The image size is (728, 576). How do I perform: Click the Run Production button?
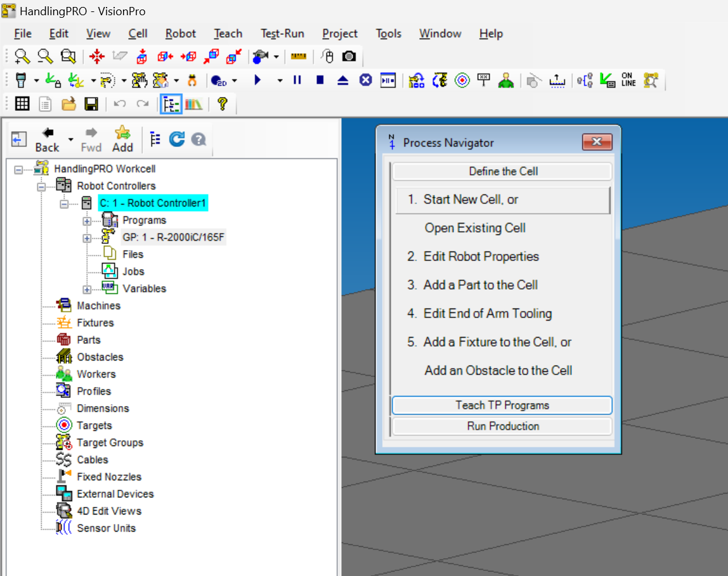pos(502,426)
